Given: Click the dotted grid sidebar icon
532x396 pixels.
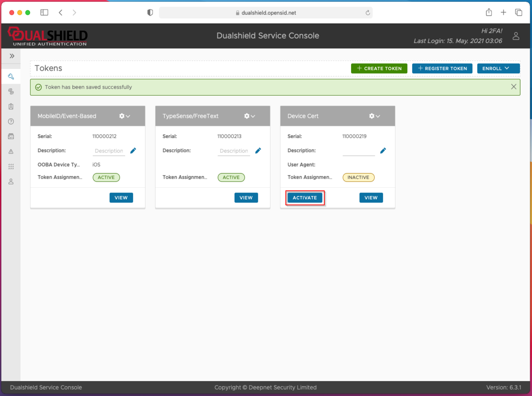Looking at the screenshot, I should click(11, 166).
